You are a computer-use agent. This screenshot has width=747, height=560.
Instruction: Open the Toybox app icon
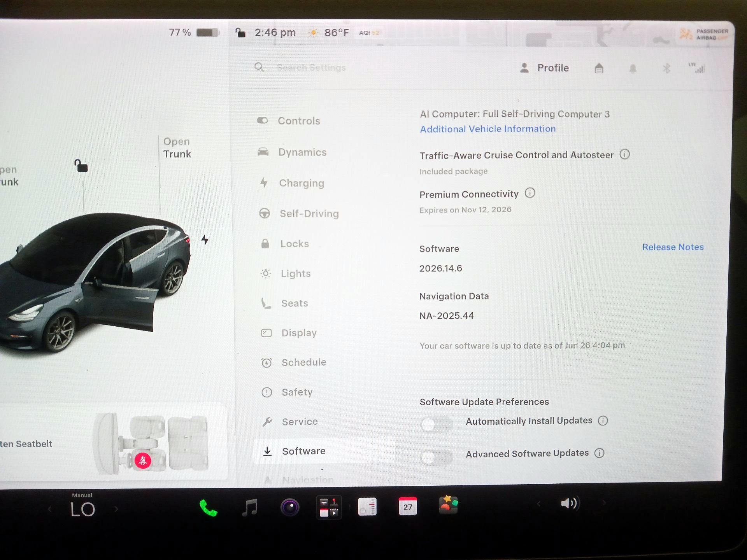(448, 505)
